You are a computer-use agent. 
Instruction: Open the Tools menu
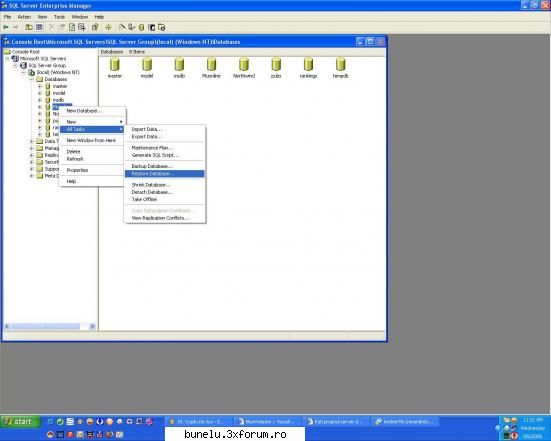coord(59,17)
